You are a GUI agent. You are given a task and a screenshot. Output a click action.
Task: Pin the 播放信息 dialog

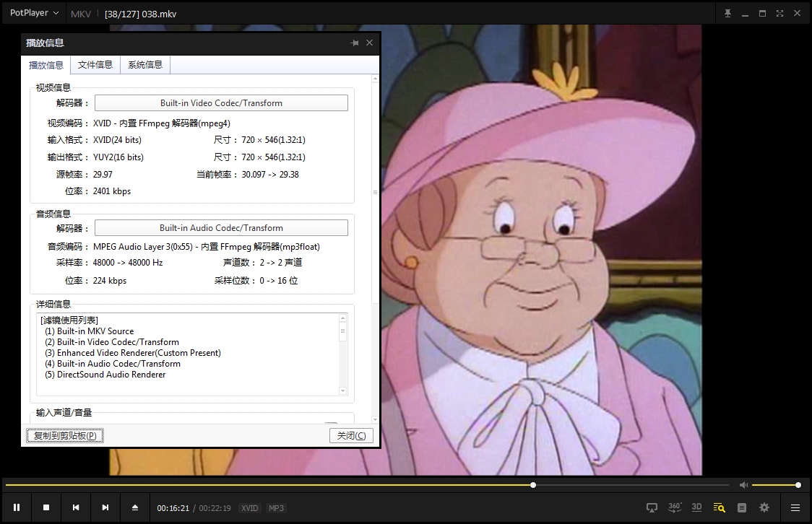[x=355, y=43]
